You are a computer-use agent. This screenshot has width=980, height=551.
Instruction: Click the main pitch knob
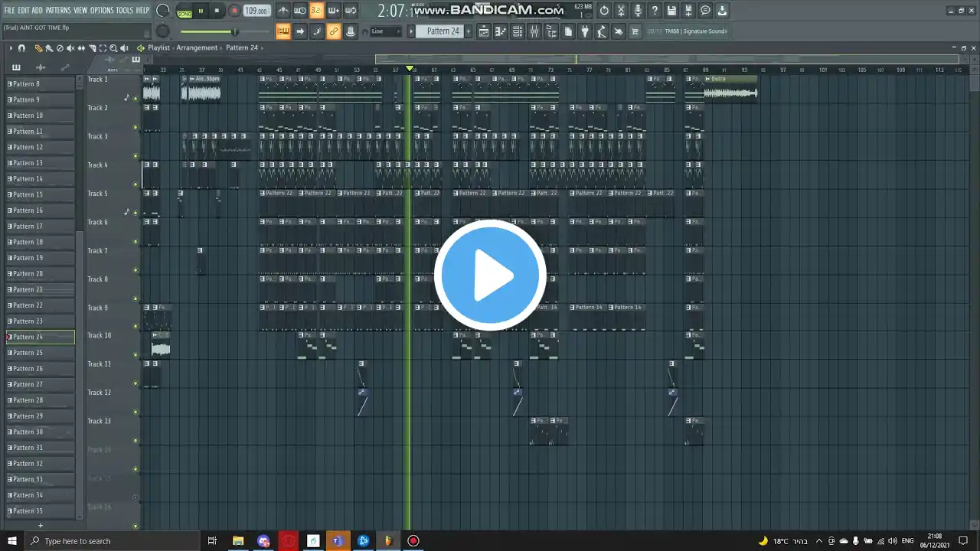coord(163,31)
